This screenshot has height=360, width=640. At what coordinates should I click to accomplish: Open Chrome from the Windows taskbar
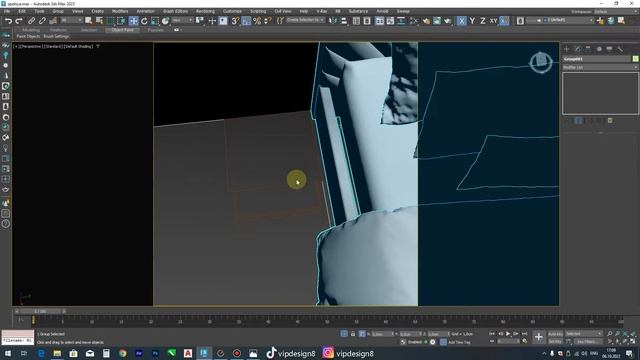(x=122, y=353)
